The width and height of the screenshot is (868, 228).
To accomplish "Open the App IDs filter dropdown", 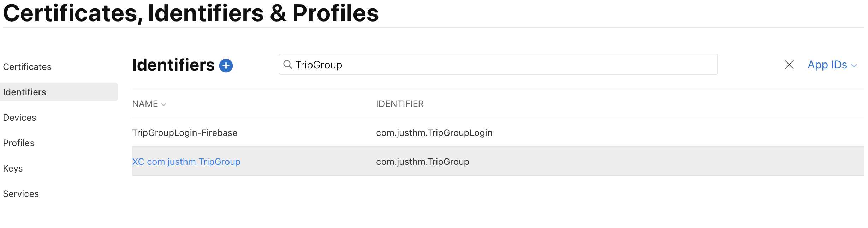I will pos(827,65).
